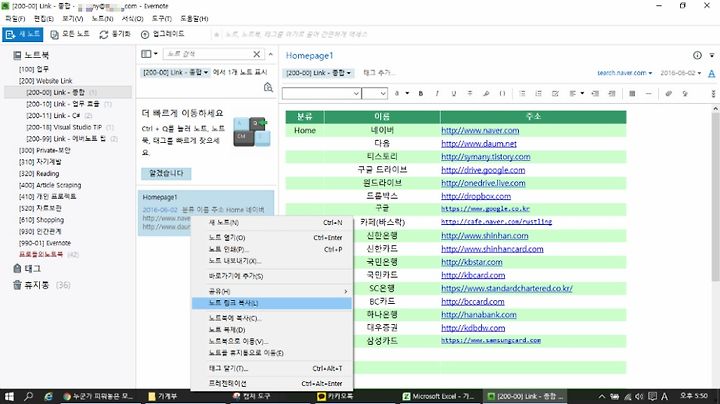Click the editor toolbar overflow dots
The height and width of the screenshot is (404, 720).
[x=713, y=94]
